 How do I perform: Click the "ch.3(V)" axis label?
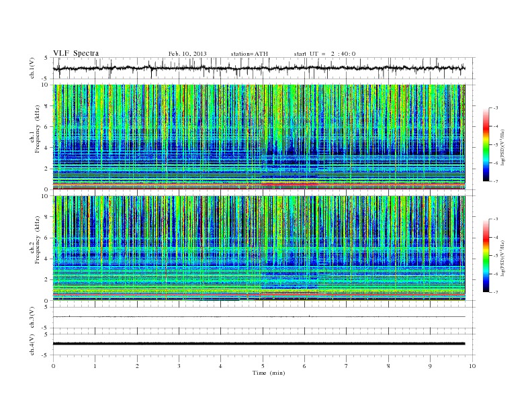point(32,318)
